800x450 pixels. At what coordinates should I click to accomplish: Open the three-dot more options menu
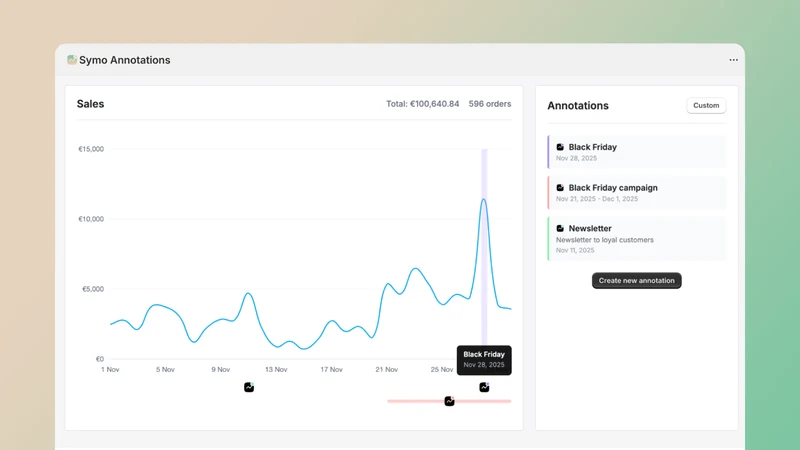pos(733,60)
